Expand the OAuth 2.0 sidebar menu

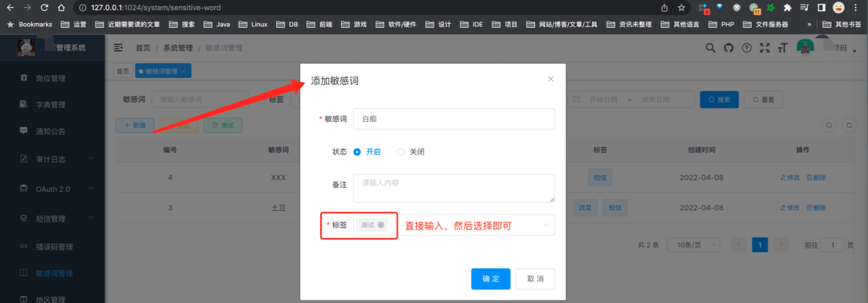[52, 189]
